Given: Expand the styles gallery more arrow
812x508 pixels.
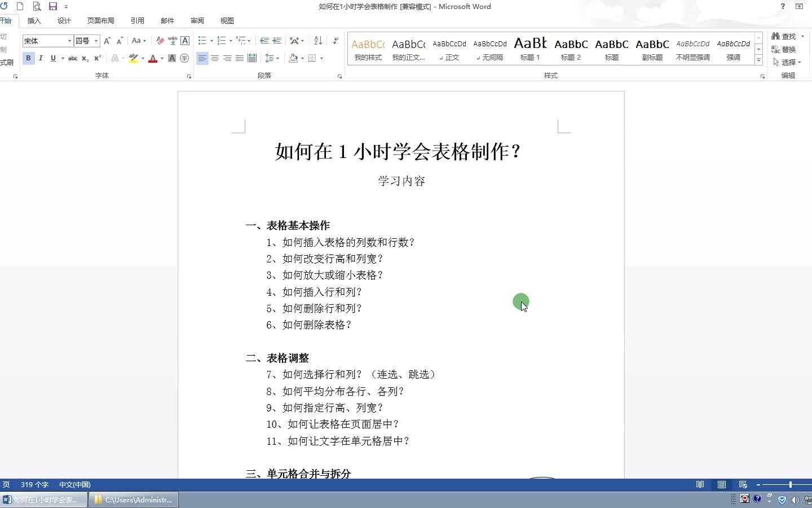Looking at the screenshot, I should tap(759, 60).
